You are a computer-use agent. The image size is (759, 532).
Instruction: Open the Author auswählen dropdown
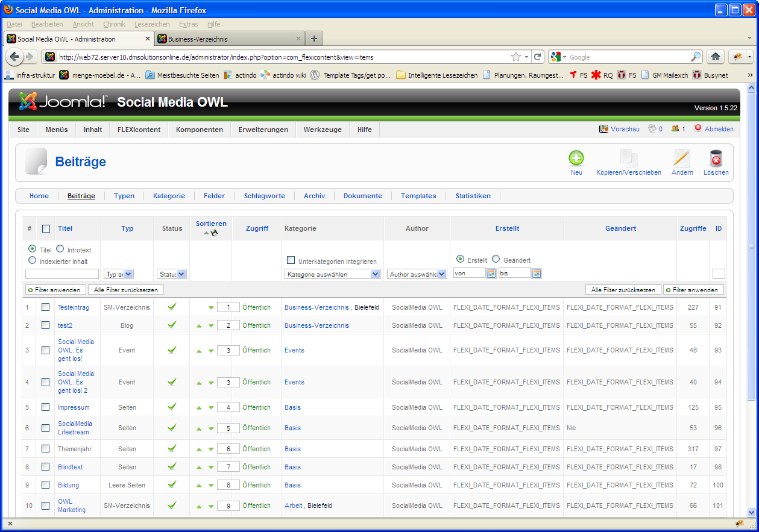point(417,274)
